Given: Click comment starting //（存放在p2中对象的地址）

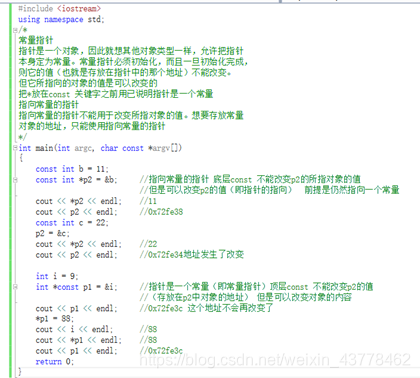Looking at the screenshot, I should click(x=245, y=297).
